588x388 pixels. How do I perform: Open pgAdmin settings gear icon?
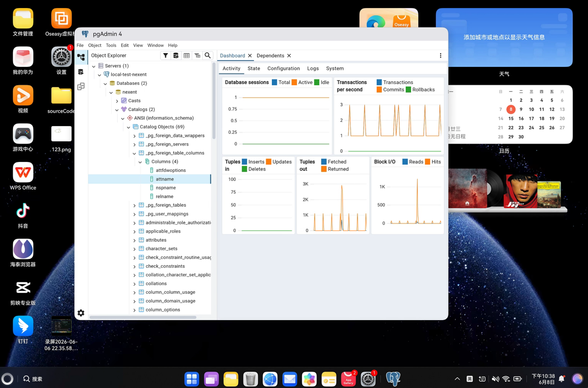[81, 313]
